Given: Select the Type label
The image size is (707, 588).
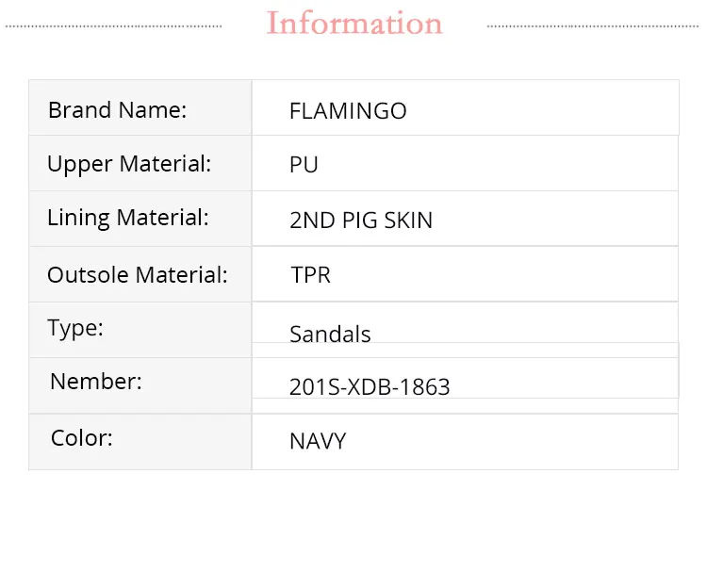Looking at the screenshot, I should point(75,329).
